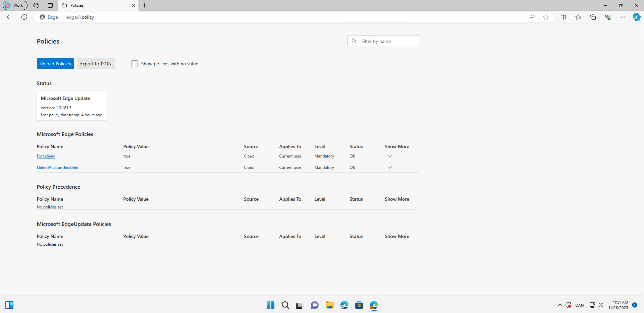Click 'Cloud' source in ForceSync row
This screenshot has height=313, width=644.
249,156
